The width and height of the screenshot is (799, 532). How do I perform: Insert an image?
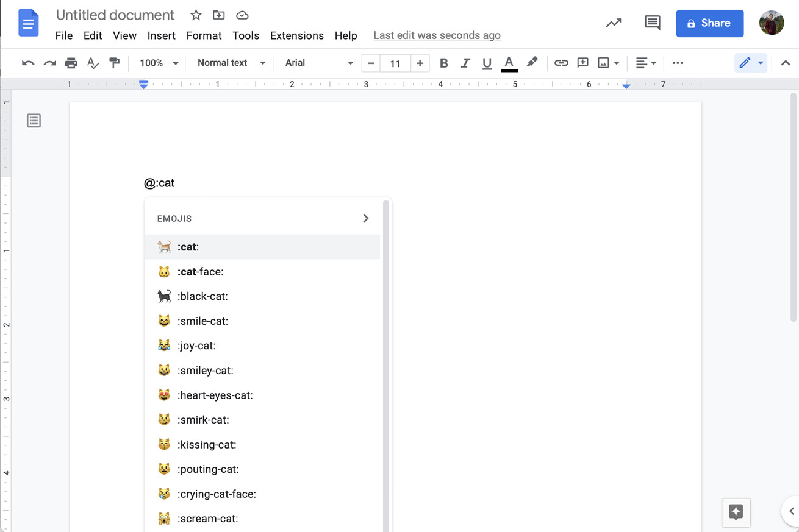click(603, 63)
